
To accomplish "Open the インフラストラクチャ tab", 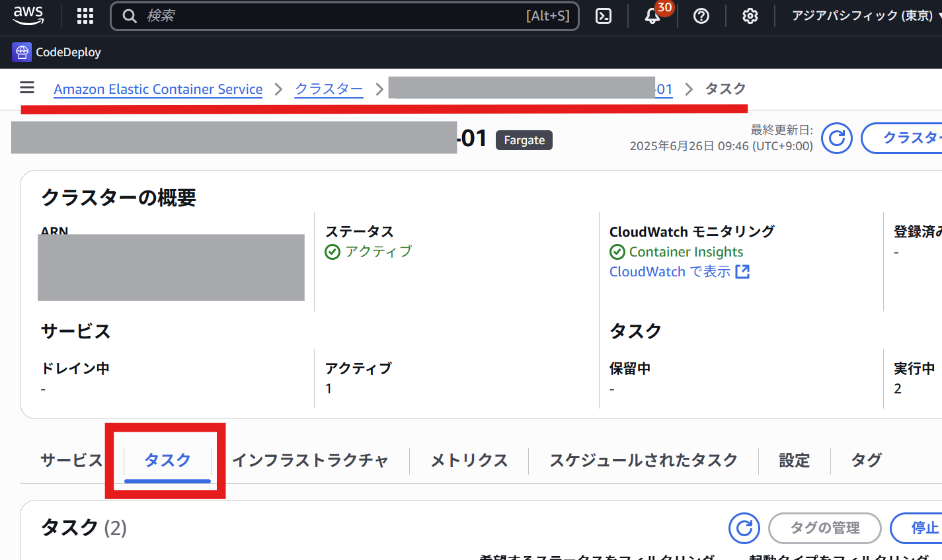I will [310, 460].
